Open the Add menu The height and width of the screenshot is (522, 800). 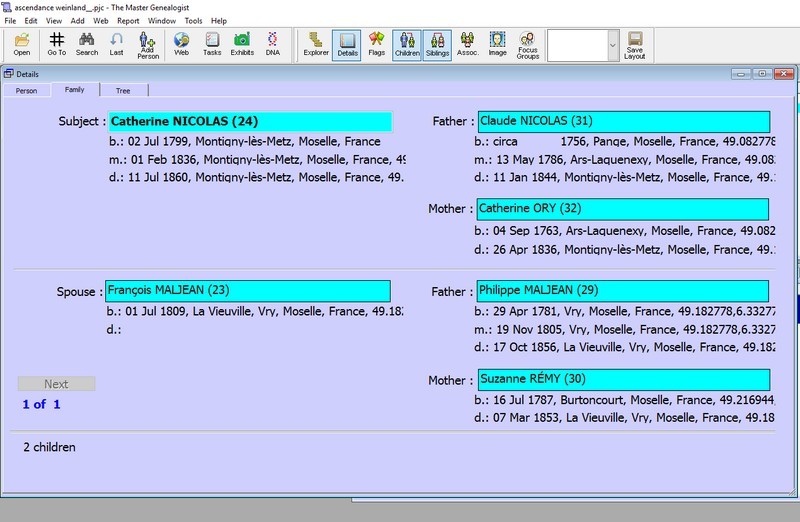[x=78, y=21]
